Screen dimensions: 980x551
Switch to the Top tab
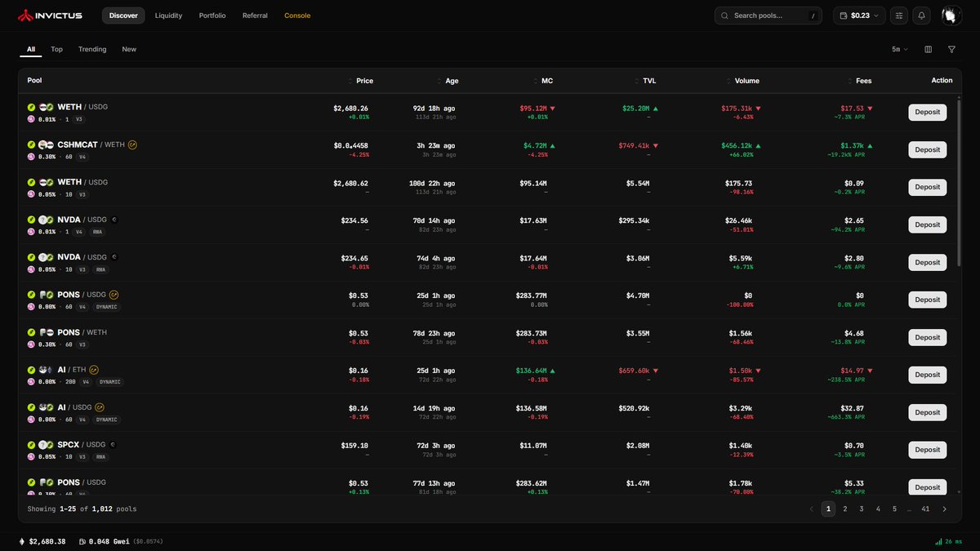(x=56, y=50)
